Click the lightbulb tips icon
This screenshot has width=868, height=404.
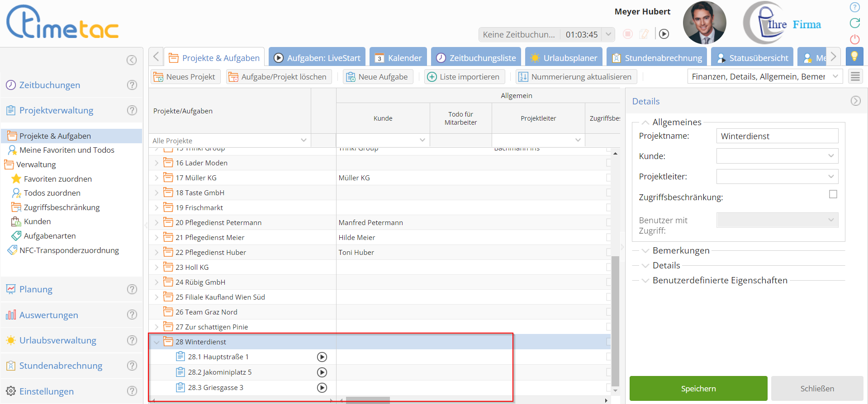click(x=854, y=56)
